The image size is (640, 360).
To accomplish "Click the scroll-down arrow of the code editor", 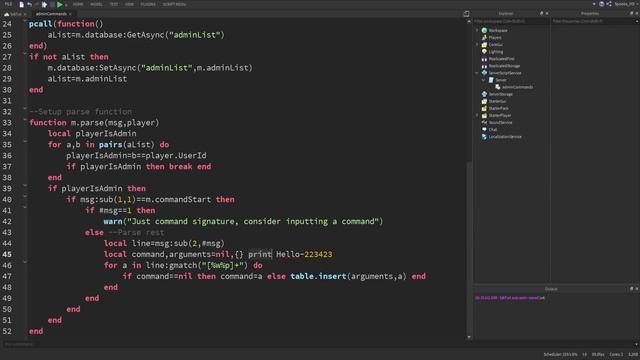I will (469, 338).
